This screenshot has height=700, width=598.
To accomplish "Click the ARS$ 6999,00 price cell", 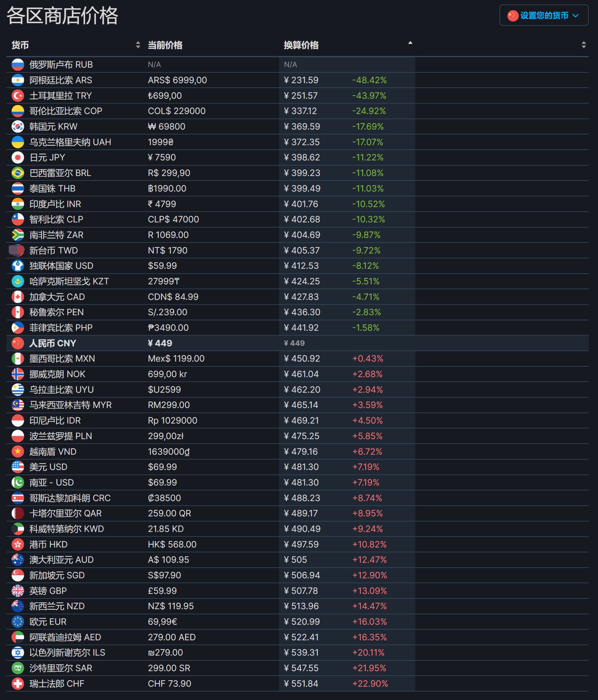I will pos(177,80).
